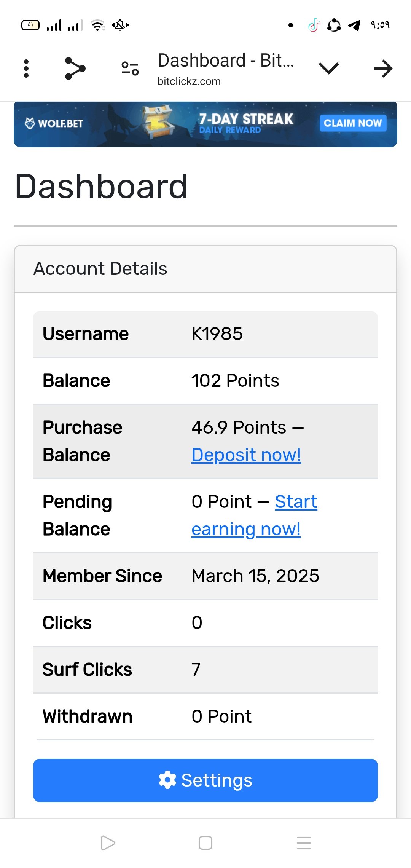The width and height of the screenshot is (411, 868).
Task: Click the CLAIM NOW banner button
Action: (x=353, y=123)
